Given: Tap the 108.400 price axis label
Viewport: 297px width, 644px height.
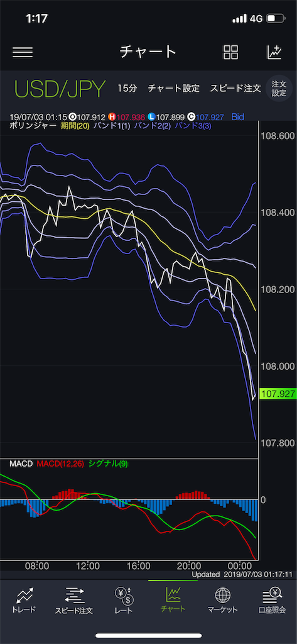Looking at the screenshot, I should click(278, 213).
